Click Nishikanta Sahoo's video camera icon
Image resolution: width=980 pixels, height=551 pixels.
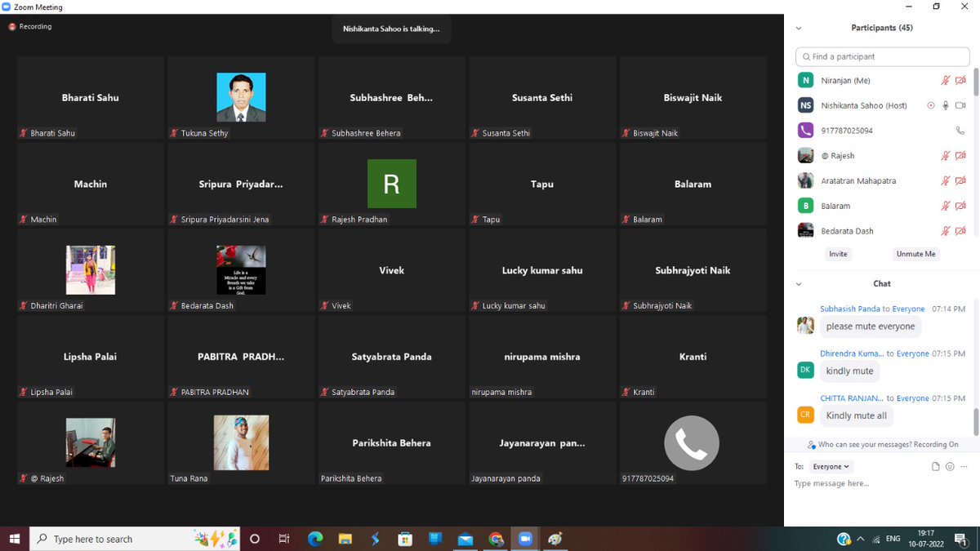tap(960, 105)
